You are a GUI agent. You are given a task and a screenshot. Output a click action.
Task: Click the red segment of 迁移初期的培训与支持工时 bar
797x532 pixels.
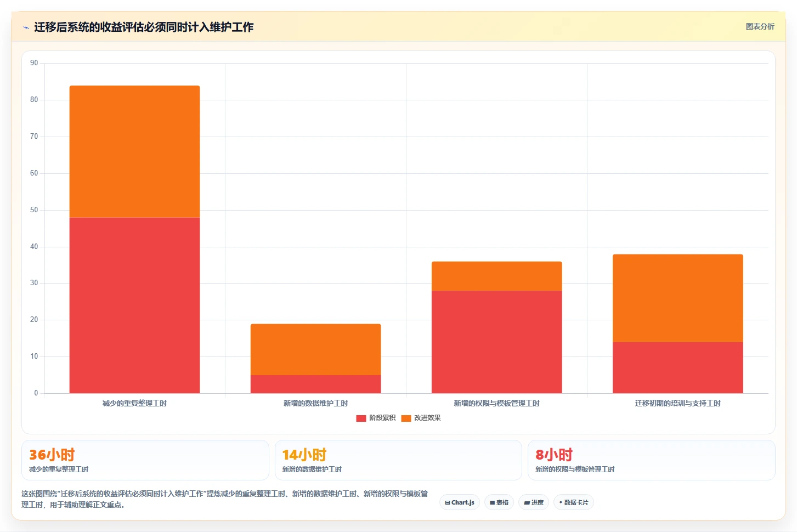678,367
